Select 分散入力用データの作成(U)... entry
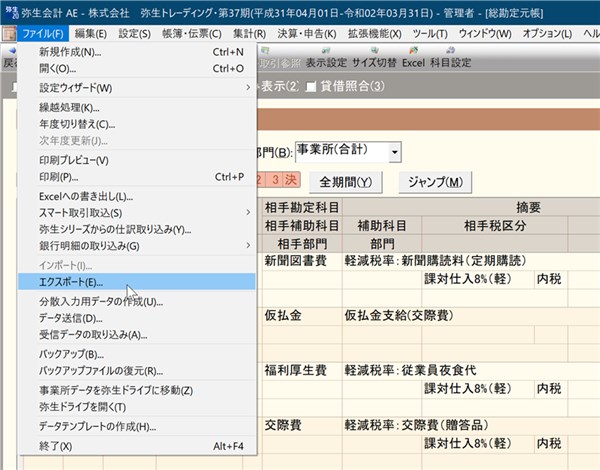Viewport: 600px width, 470px height. click(x=137, y=302)
